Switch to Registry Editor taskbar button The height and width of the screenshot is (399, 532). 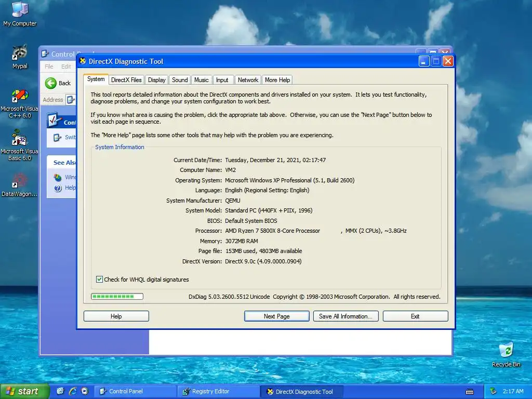218,392
